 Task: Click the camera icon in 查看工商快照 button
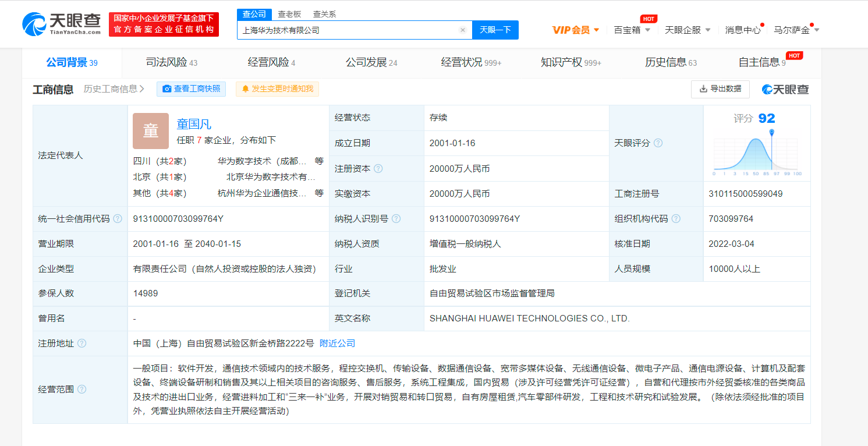(x=167, y=89)
